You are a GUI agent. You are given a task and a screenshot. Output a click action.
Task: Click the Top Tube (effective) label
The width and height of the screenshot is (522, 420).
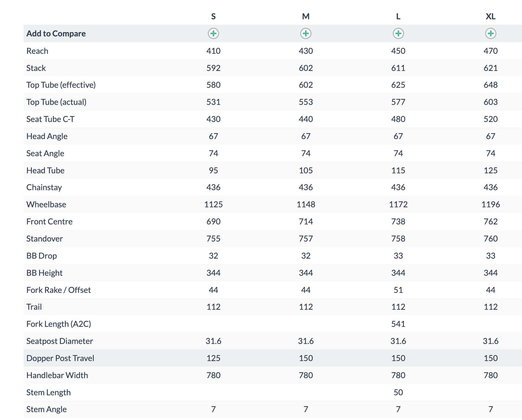(61, 85)
